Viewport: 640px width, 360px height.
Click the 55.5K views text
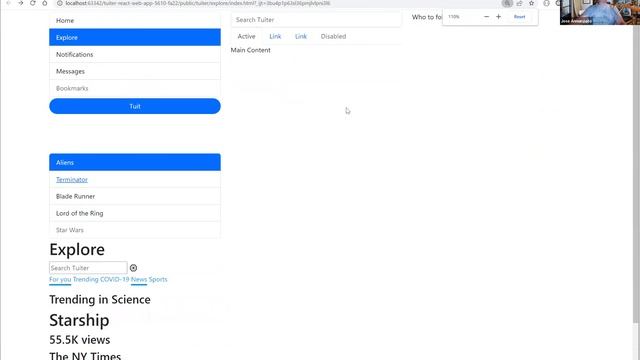coord(80,340)
